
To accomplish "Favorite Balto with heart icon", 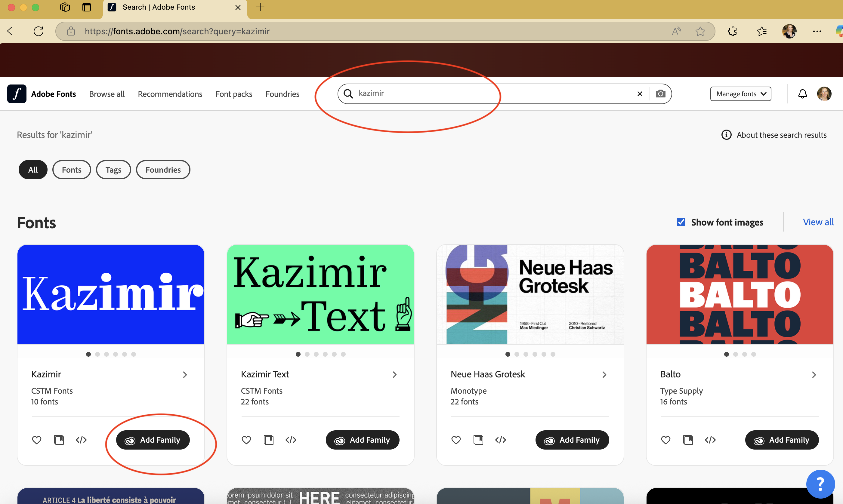I will [x=665, y=440].
